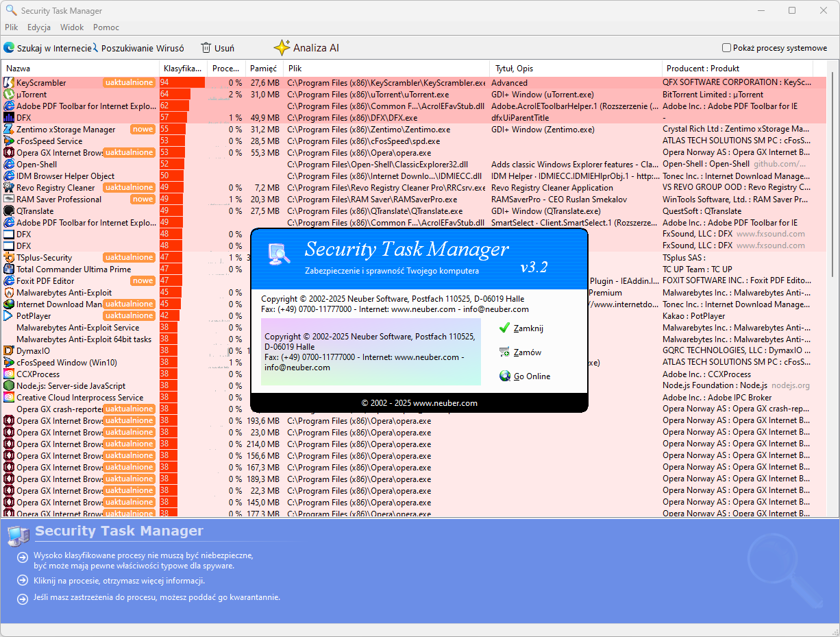Image resolution: width=840 pixels, height=637 pixels.
Task: Close the about dialog with Zamknij
Action: [522, 328]
